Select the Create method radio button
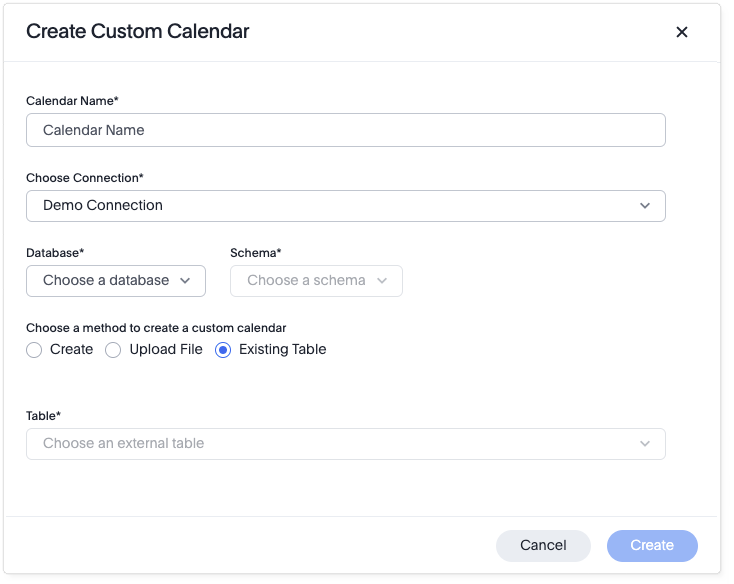 coord(34,350)
